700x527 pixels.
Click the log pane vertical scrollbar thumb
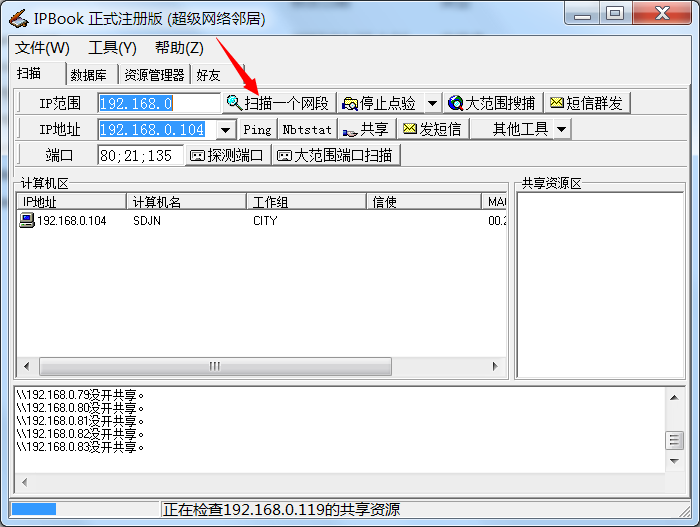pyautogui.click(x=675, y=440)
